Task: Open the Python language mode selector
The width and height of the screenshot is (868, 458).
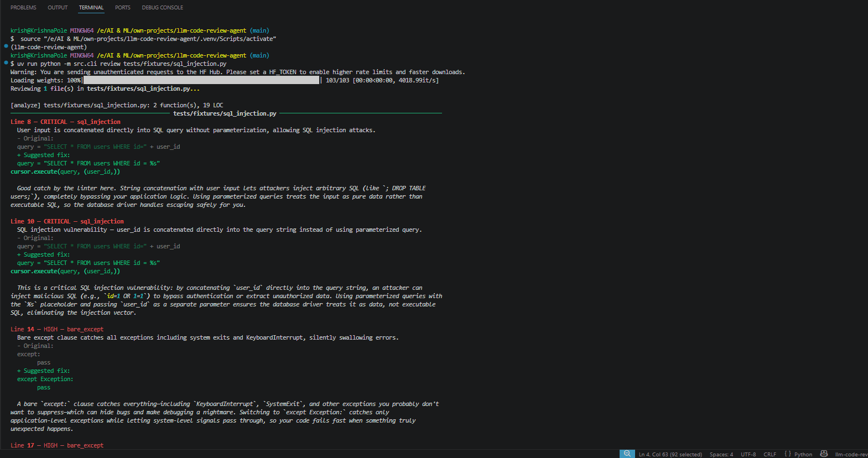Action: [x=803, y=454]
